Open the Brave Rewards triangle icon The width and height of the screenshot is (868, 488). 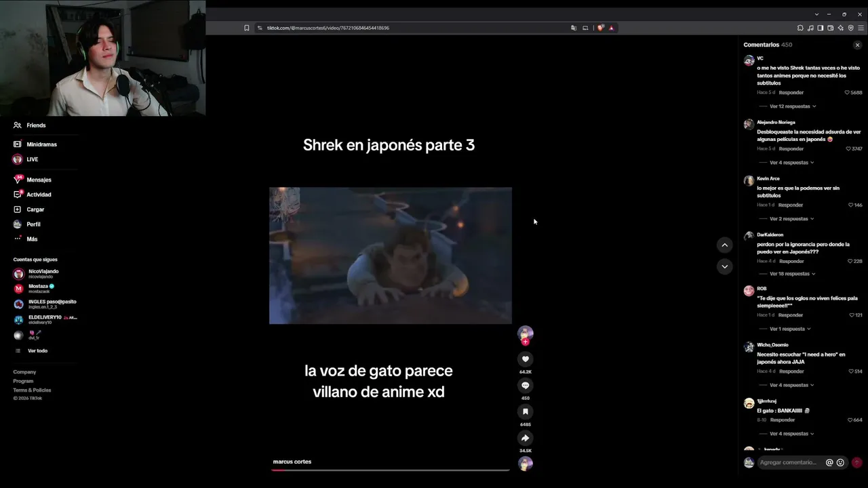[611, 28]
